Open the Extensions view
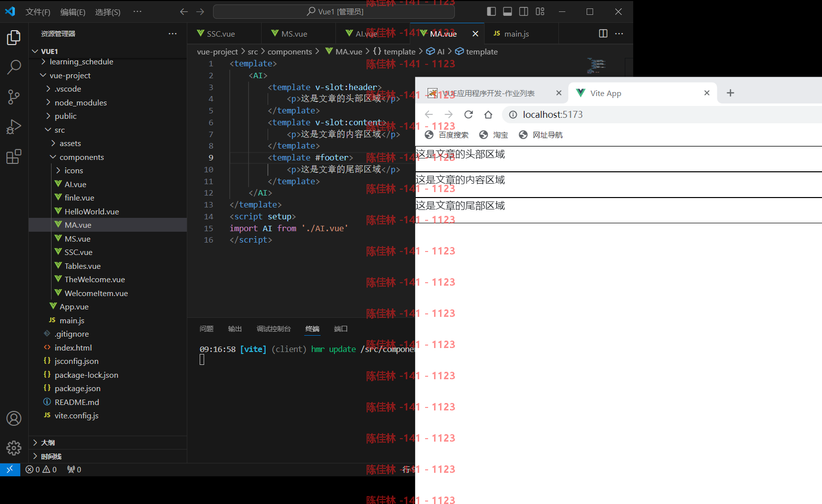 pos(14,156)
